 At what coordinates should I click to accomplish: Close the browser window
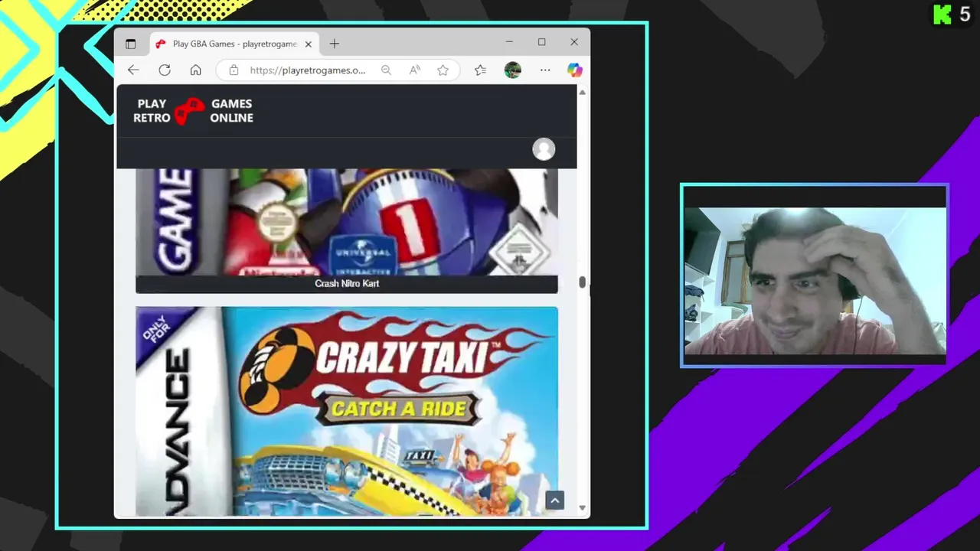pyautogui.click(x=574, y=42)
